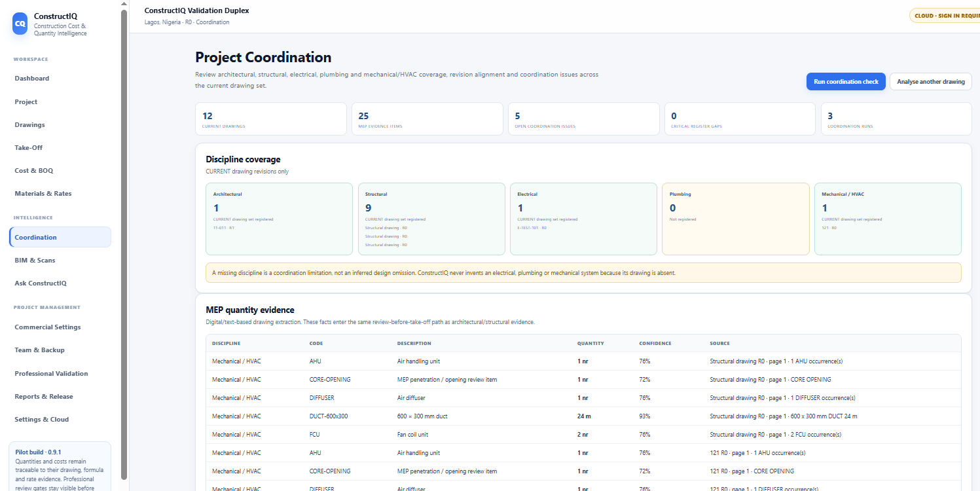Click the FCU code cell

315,435
